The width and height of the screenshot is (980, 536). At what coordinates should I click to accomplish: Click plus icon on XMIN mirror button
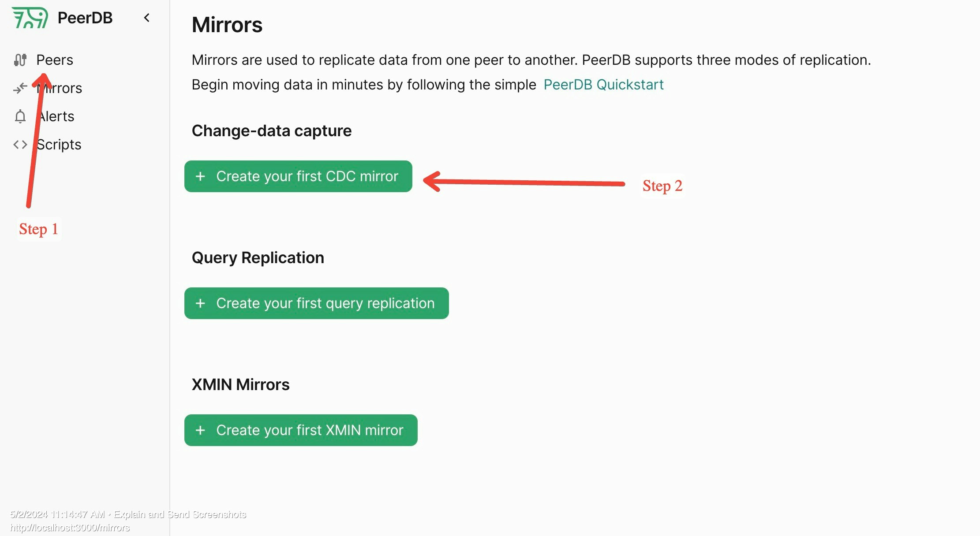[x=200, y=430]
